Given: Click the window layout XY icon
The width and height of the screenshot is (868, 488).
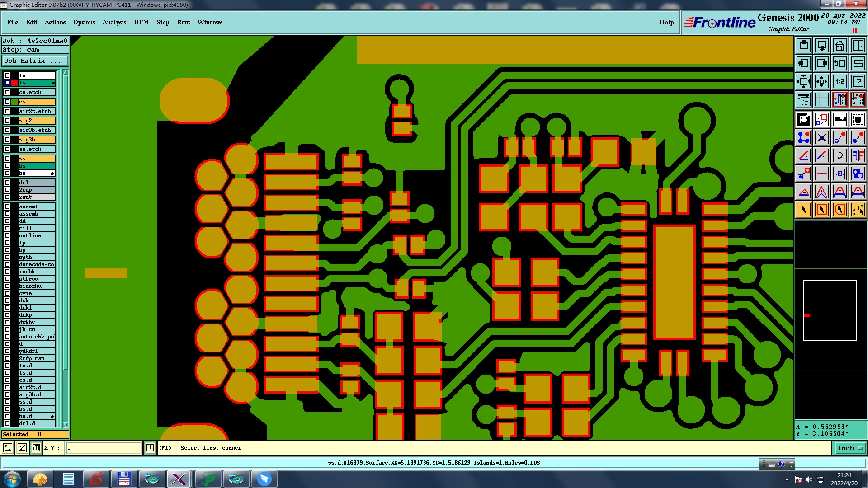Looking at the screenshot, I should (x=858, y=45).
